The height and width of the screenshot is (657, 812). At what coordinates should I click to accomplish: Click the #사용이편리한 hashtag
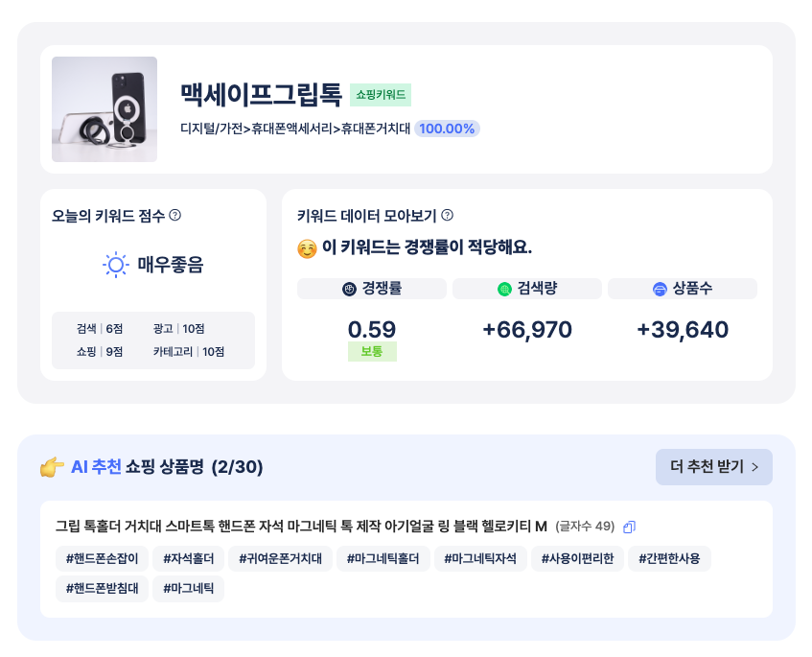(x=577, y=558)
